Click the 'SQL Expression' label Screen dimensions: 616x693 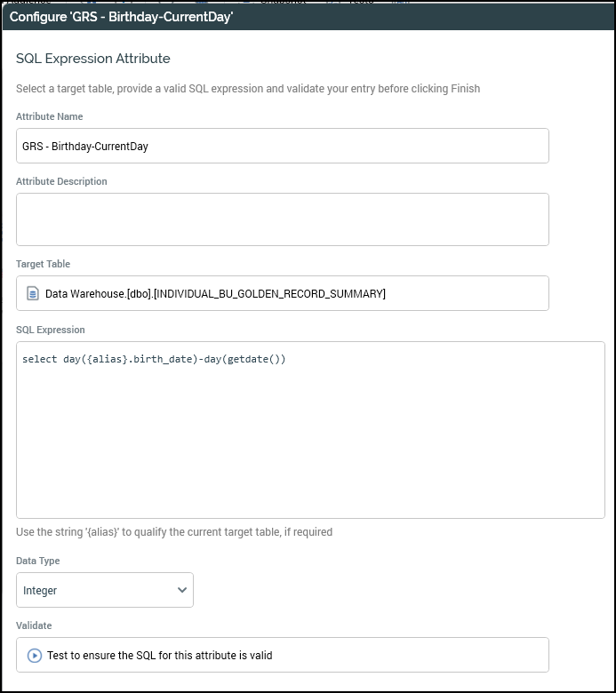pos(51,330)
